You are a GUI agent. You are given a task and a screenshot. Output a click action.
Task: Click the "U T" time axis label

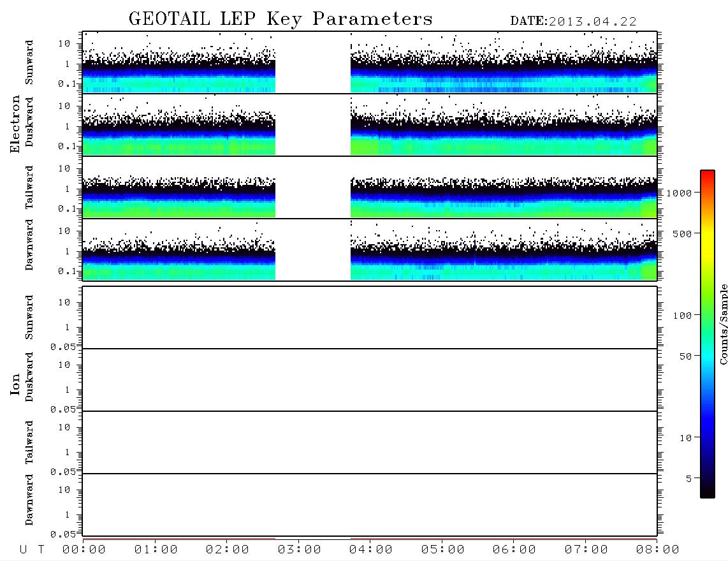[x=32, y=550]
